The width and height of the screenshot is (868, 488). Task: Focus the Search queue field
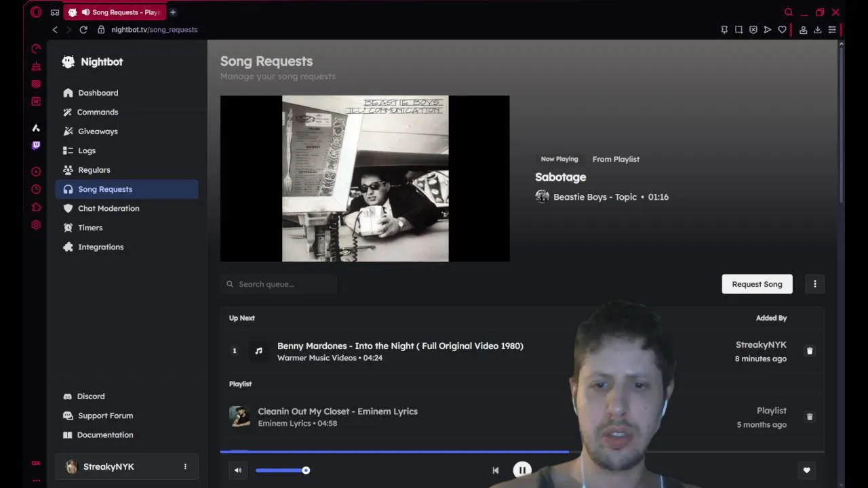(x=279, y=284)
